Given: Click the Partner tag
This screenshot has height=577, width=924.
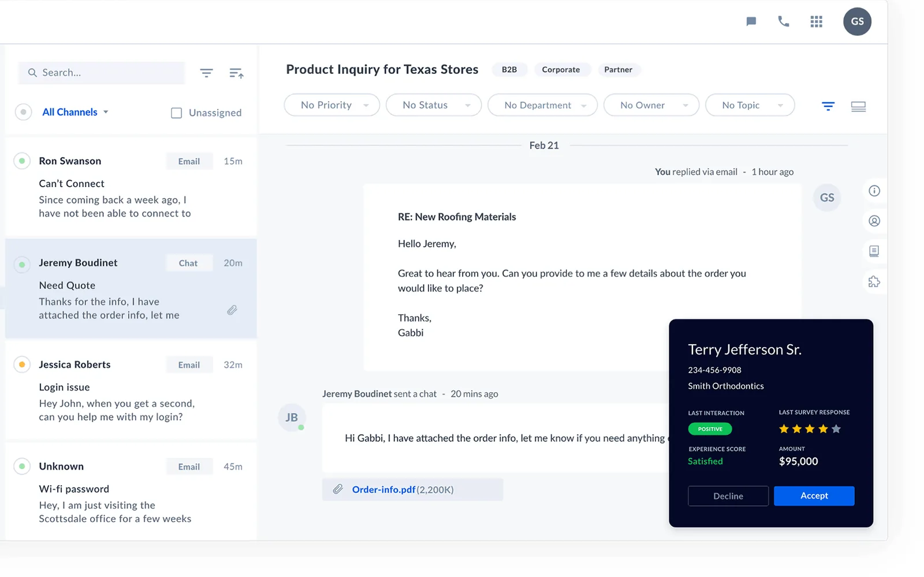Looking at the screenshot, I should tap(618, 69).
